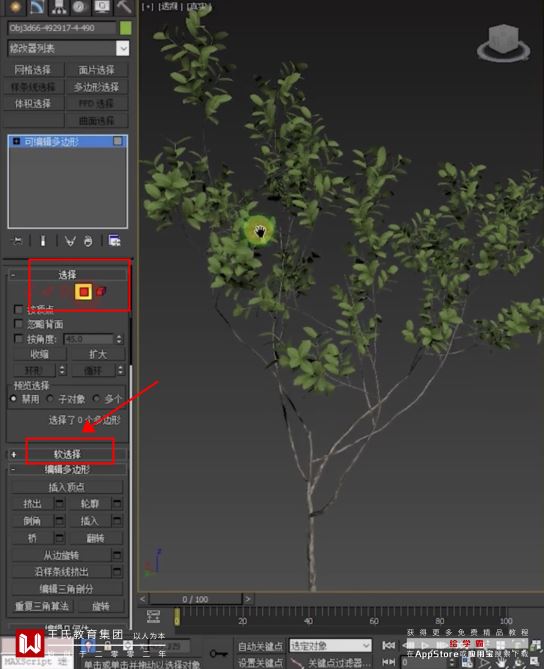Click the 网格选择 modifier button
This screenshot has height=669, width=544.
33,70
